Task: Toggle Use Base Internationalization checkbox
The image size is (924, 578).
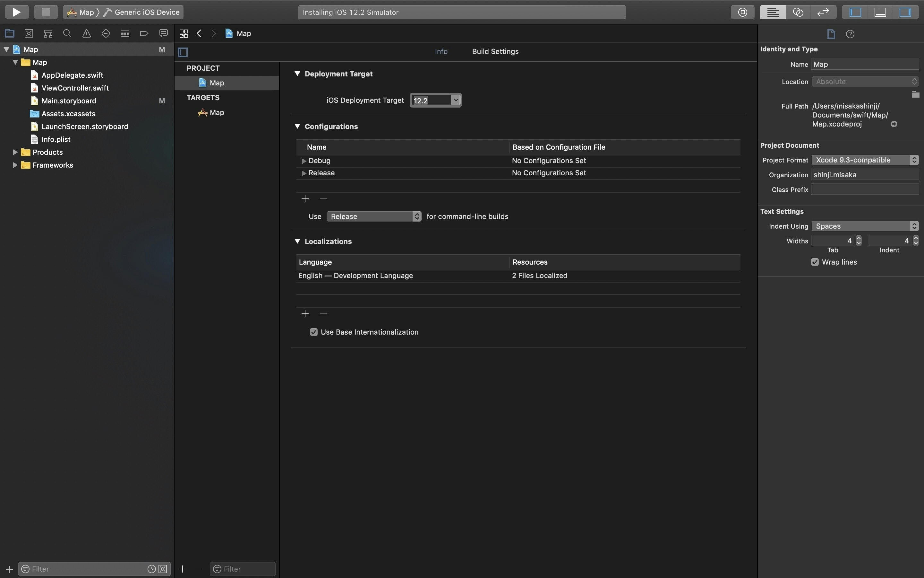Action: [313, 332]
